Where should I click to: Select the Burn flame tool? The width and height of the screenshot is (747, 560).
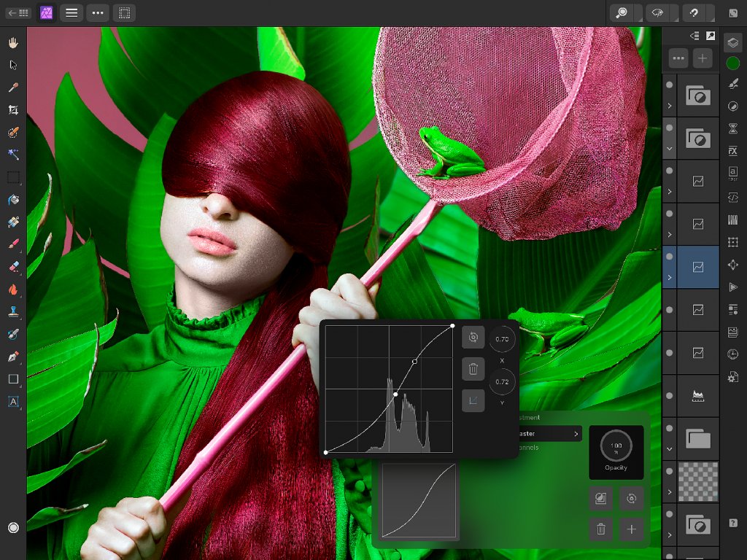click(x=13, y=289)
